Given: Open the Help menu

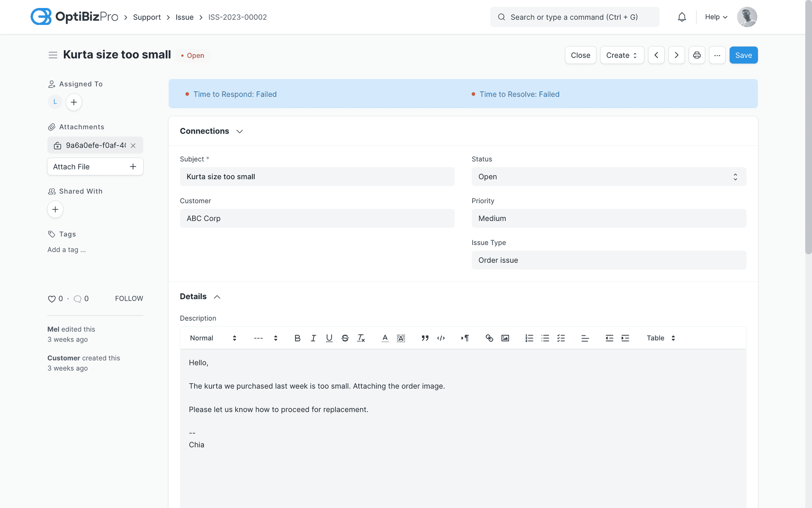Looking at the screenshot, I should coord(715,16).
